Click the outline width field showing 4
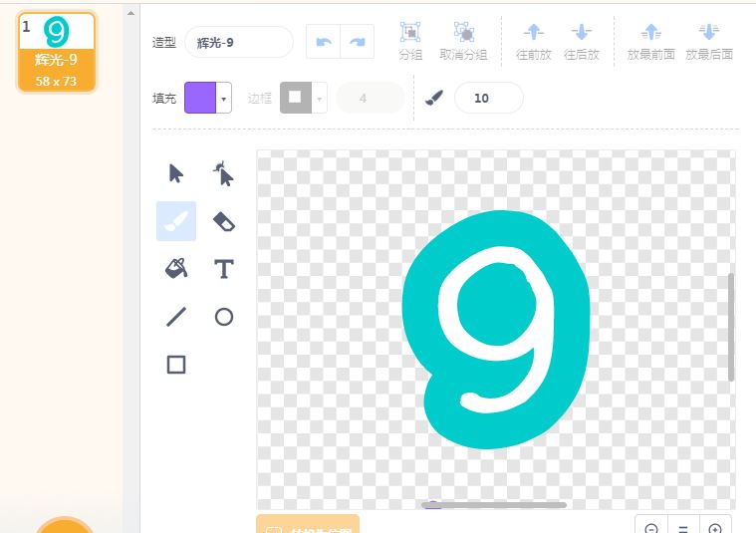 click(370, 98)
